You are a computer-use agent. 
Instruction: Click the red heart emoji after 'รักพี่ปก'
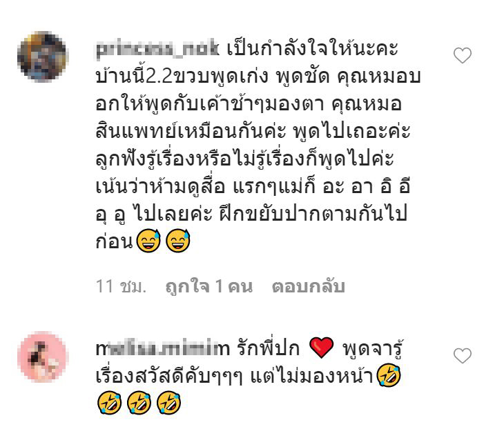tap(321, 347)
